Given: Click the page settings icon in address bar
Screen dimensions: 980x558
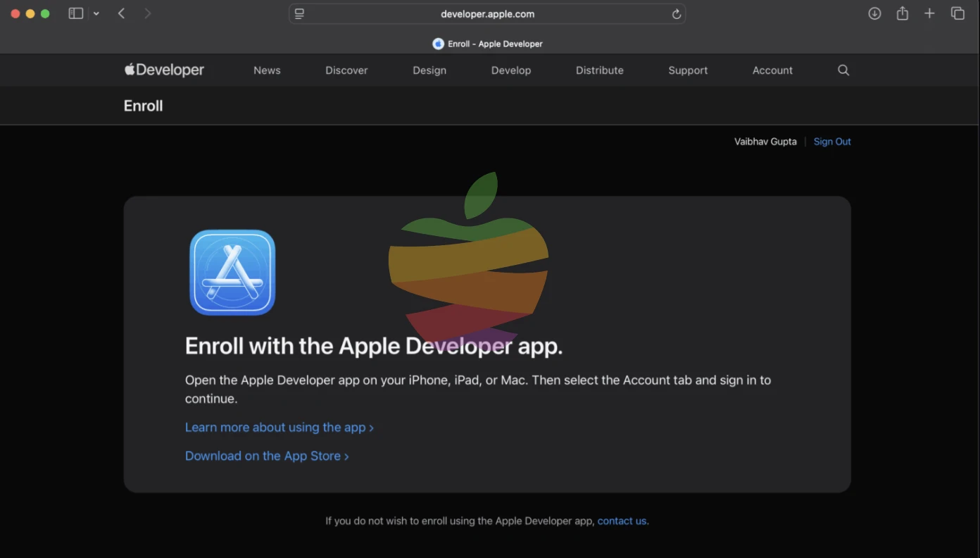Looking at the screenshot, I should [x=299, y=14].
